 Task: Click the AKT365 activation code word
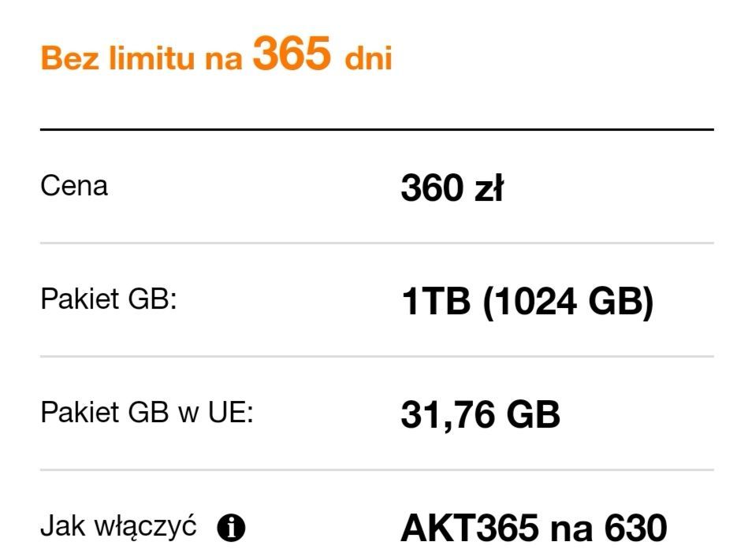click(x=470, y=528)
